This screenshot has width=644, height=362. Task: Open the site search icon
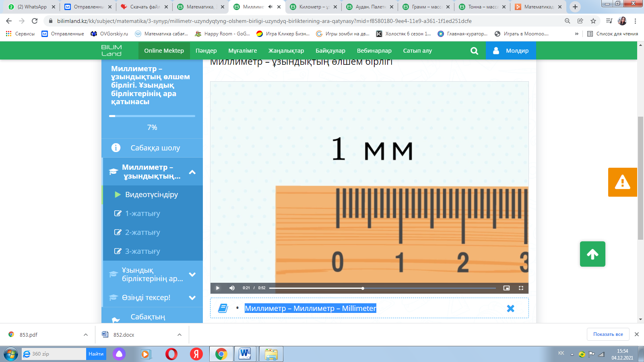(x=475, y=51)
